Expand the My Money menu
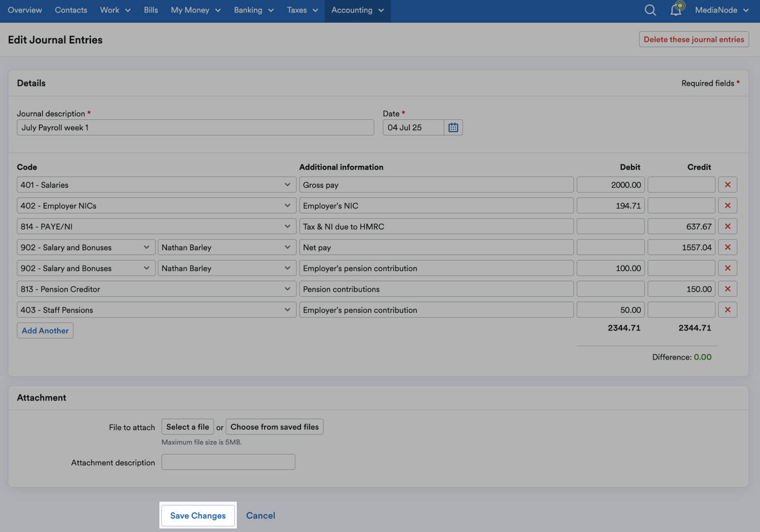This screenshot has width=760, height=532. coord(196,10)
